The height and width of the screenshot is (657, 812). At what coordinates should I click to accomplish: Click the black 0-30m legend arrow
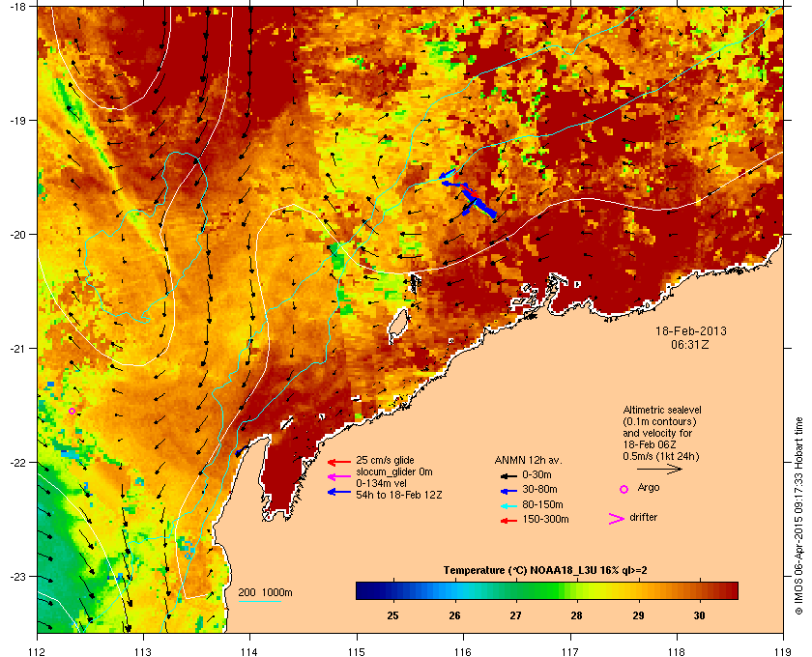point(508,475)
